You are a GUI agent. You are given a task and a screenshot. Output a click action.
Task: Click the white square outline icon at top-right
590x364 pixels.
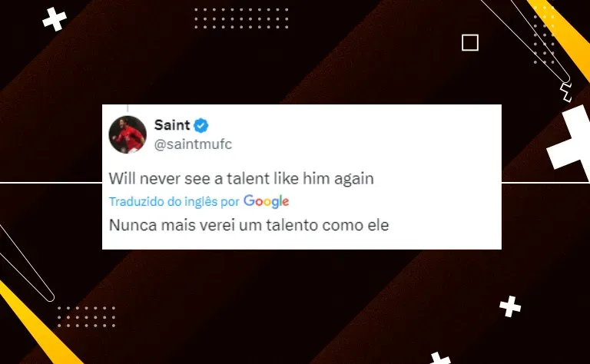click(x=470, y=42)
